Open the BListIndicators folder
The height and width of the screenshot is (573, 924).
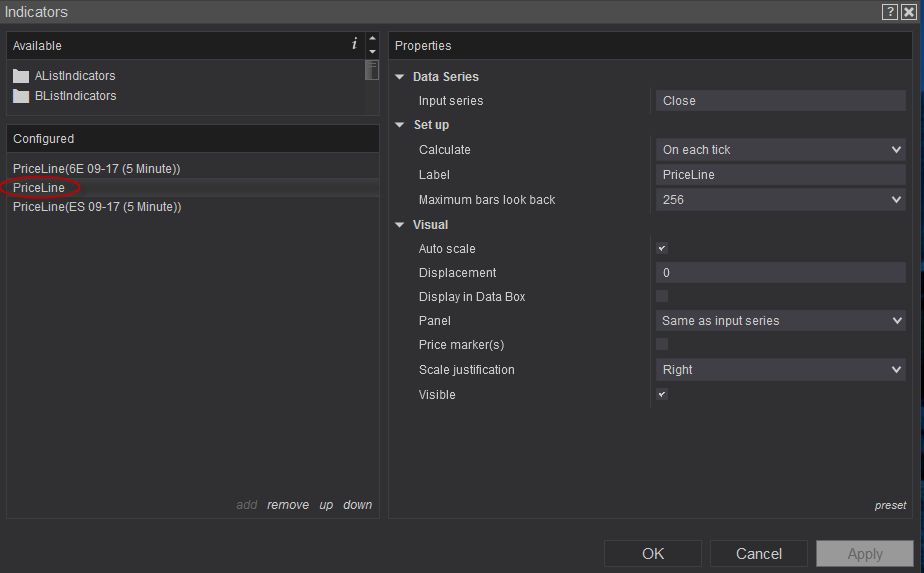[x=75, y=96]
